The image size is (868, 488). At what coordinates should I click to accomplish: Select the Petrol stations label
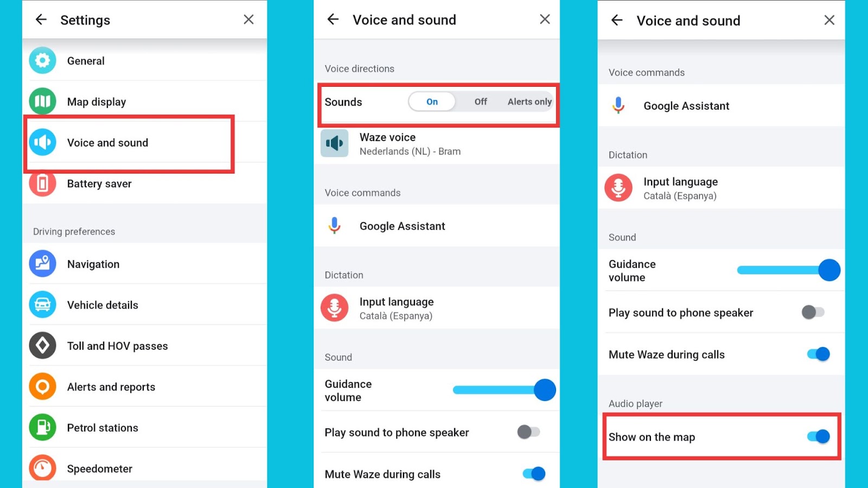(x=103, y=428)
